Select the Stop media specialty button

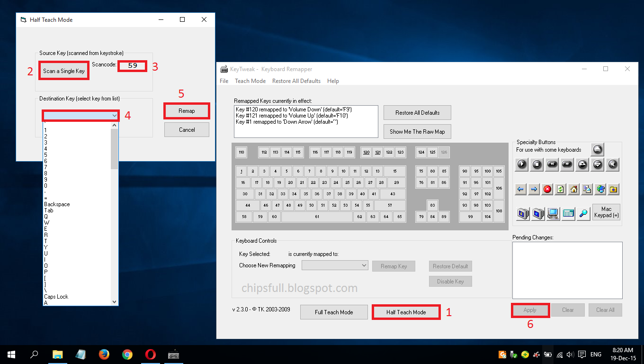click(x=537, y=164)
